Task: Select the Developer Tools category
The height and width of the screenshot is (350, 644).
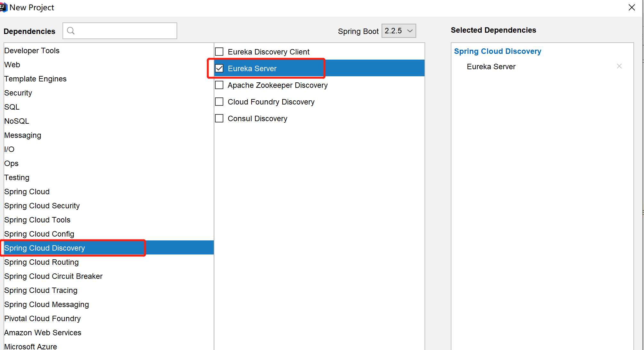Action: 109,51
